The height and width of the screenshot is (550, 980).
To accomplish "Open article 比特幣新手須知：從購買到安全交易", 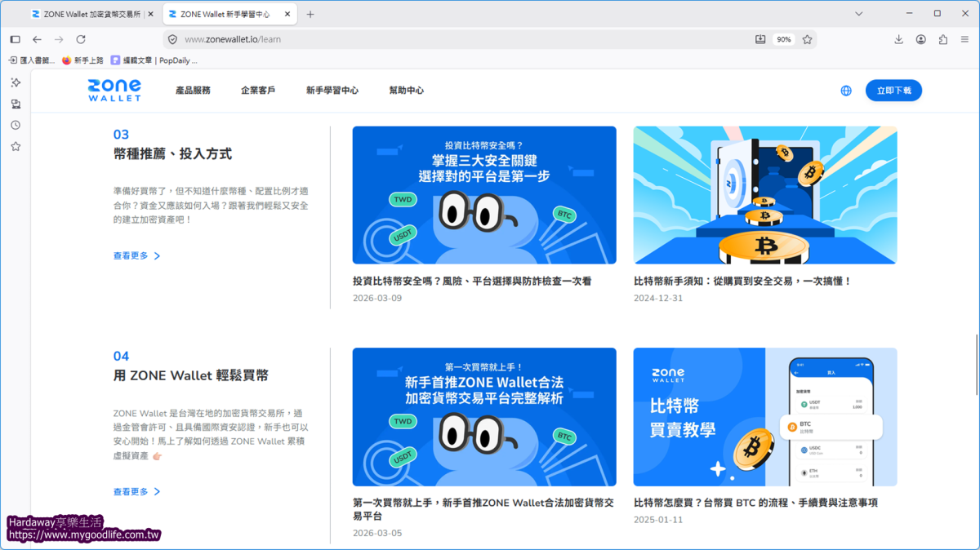I will coord(742,281).
